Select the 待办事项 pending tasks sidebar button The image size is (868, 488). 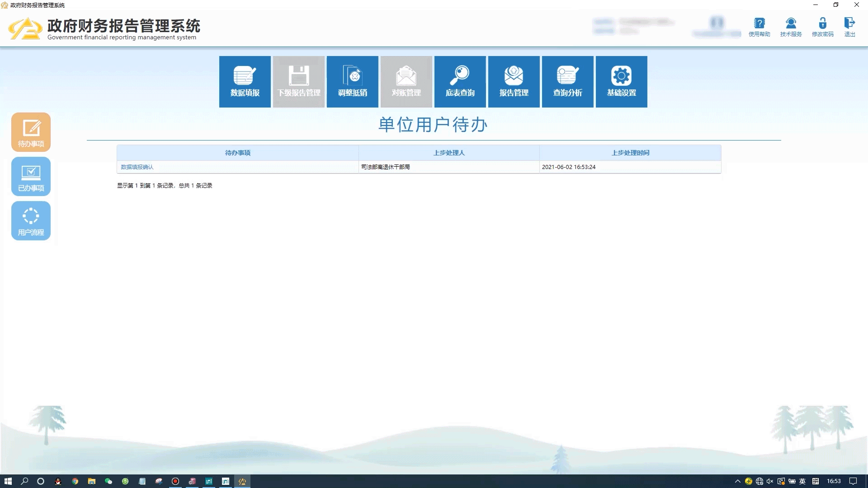(31, 132)
